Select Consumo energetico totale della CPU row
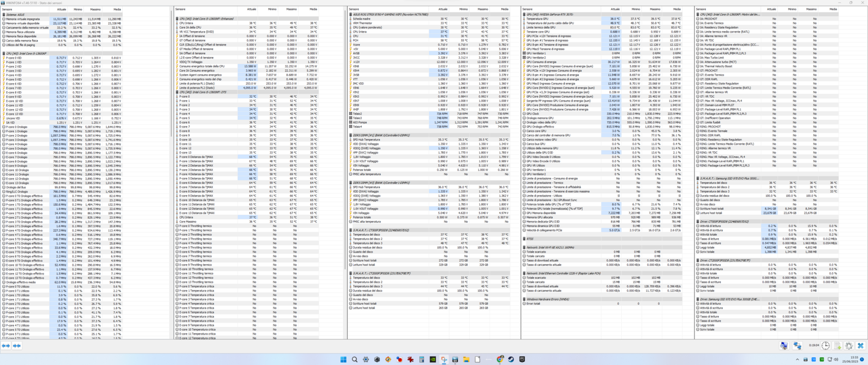 247,66
